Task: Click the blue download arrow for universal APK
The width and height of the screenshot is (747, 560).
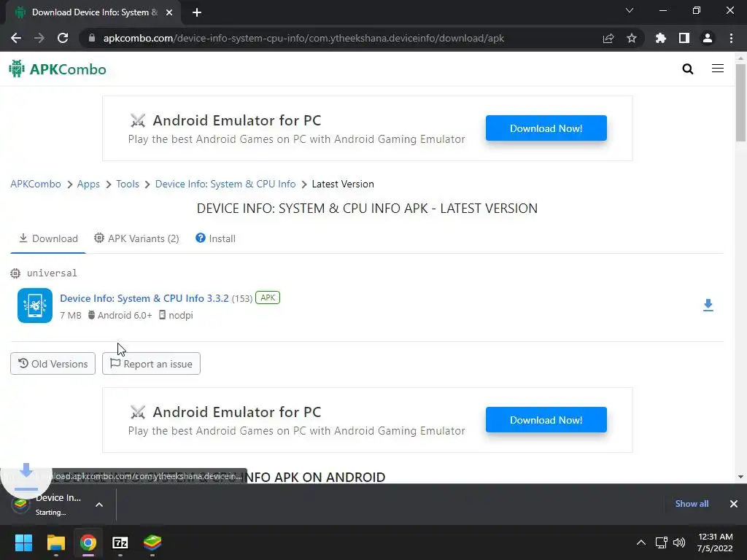Action: pyautogui.click(x=708, y=306)
